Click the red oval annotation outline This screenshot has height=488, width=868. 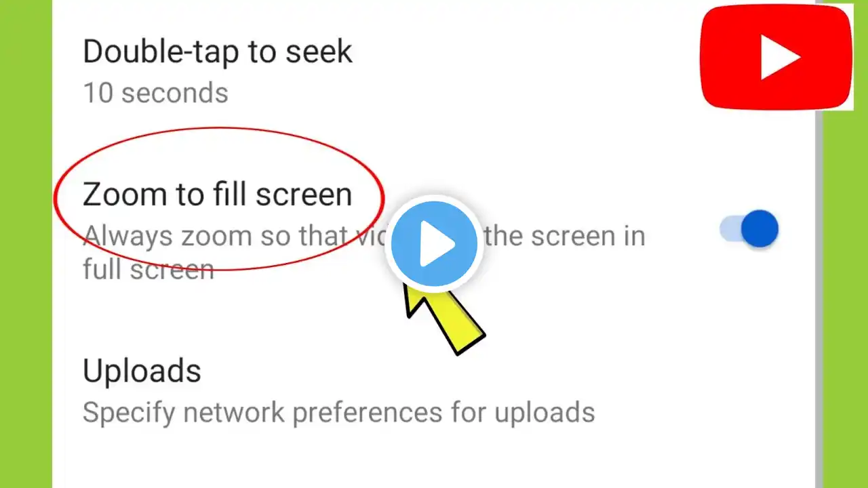[219, 199]
